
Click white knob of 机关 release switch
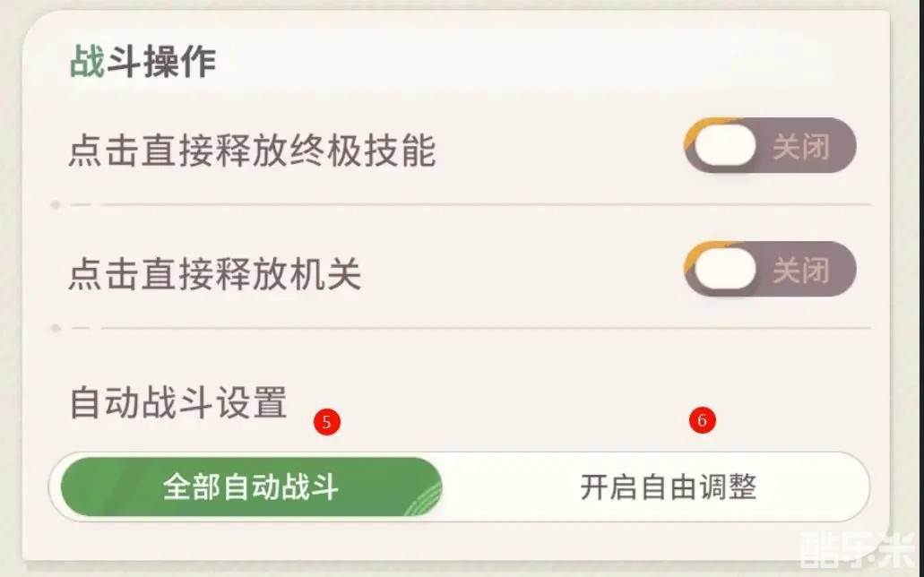click(x=726, y=270)
